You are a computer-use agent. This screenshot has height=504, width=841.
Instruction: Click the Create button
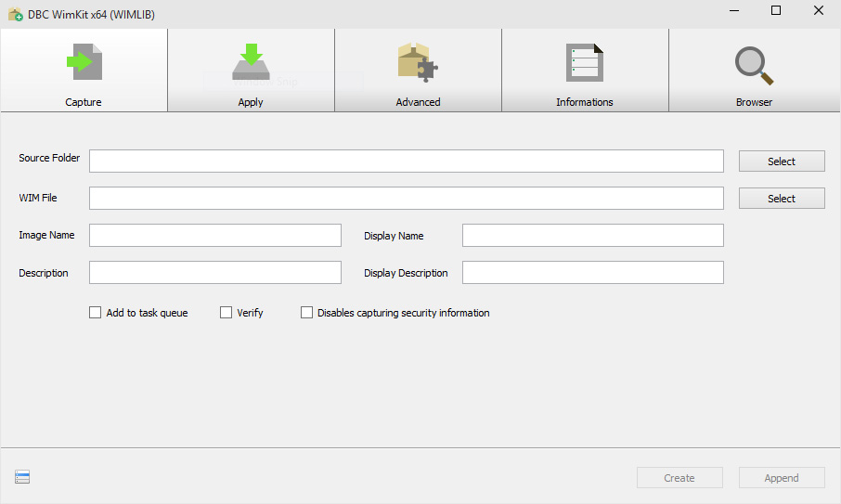679,478
